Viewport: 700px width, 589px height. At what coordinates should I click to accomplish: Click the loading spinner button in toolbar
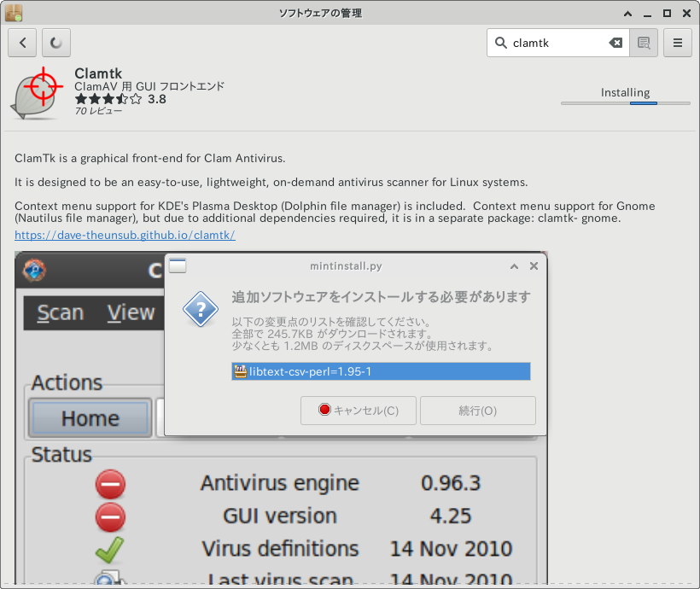click(x=56, y=43)
